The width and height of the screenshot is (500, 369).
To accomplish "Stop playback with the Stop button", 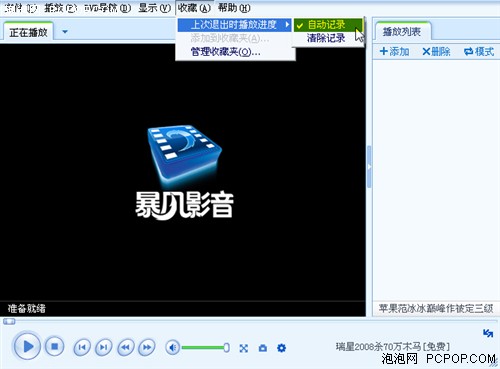I will point(55,347).
